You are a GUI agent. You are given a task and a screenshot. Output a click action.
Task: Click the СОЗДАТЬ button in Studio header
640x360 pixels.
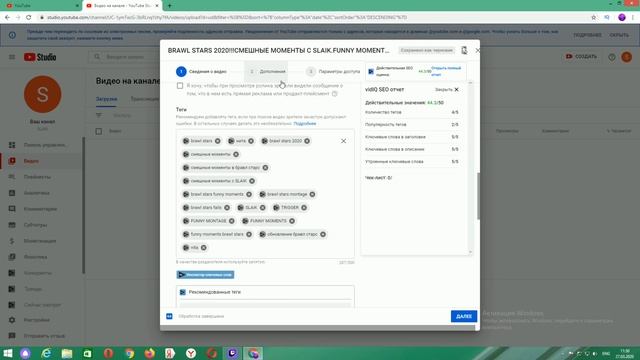(x=581, y=57)
